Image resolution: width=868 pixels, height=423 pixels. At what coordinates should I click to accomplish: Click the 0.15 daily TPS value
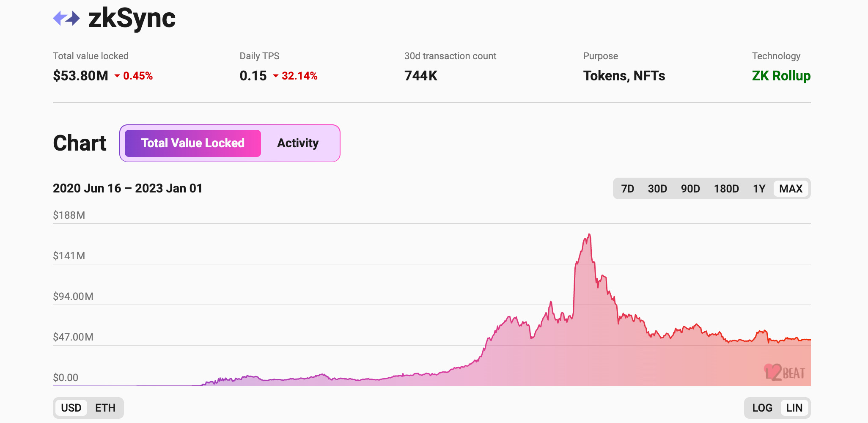coord(253,76)
